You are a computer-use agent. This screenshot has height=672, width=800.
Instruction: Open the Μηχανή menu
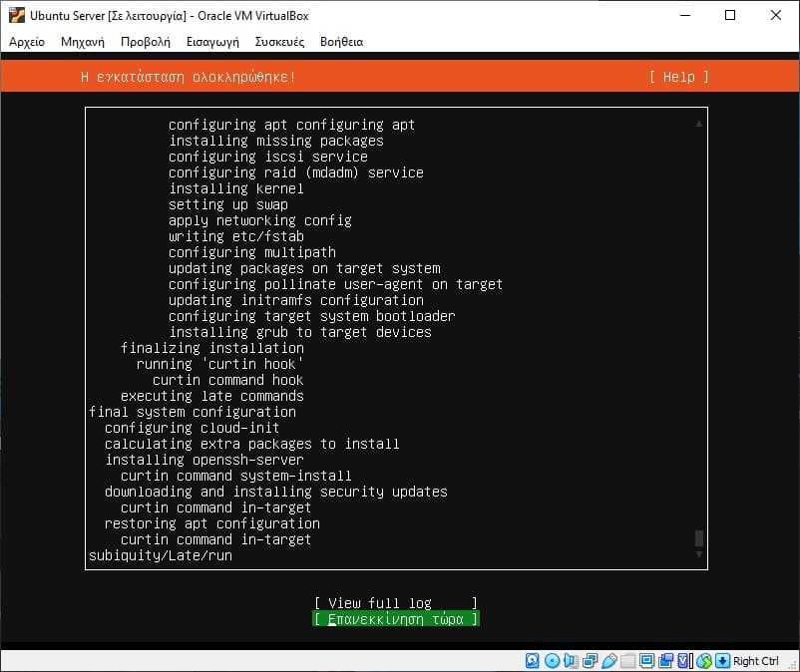click(83, 42)
